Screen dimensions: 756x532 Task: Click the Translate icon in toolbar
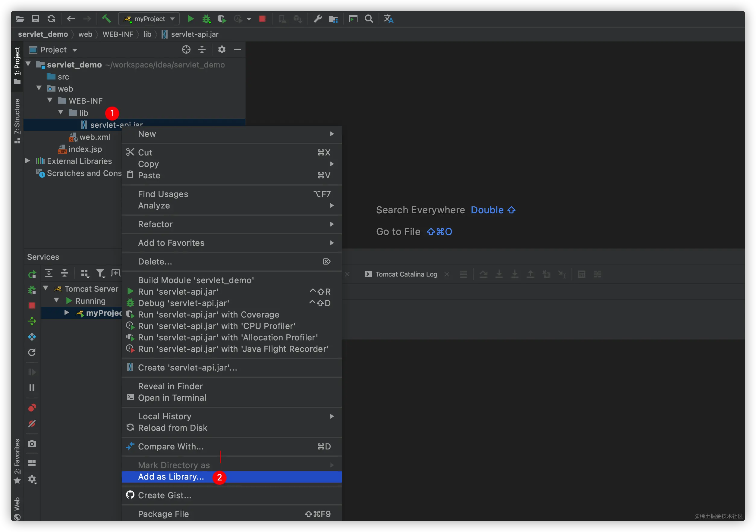click(389, 19)
